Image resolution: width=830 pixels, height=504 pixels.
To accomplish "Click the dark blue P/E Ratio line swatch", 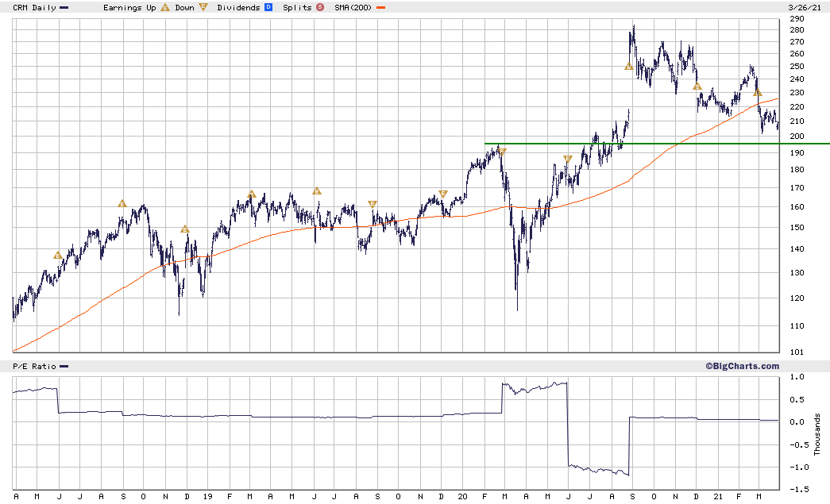I will click(64, 367).
